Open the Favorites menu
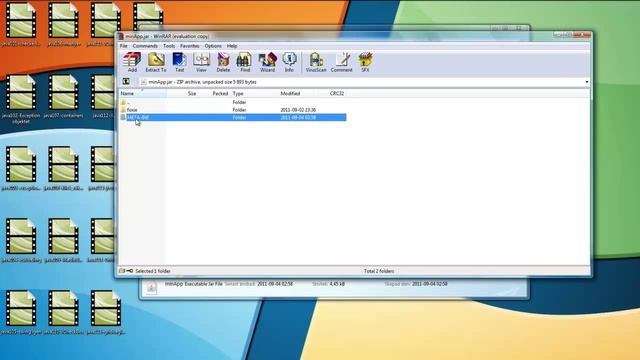 coord(189,46)
